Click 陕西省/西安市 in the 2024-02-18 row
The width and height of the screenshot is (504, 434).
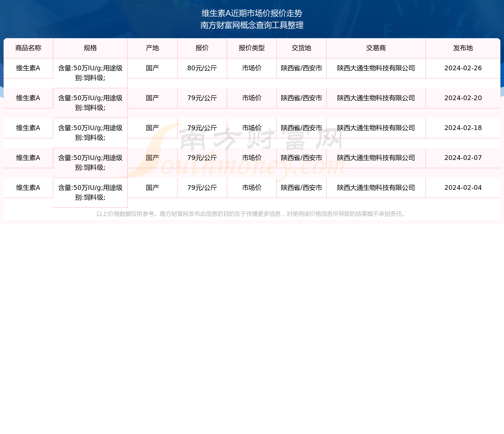[x=302, y=128]
